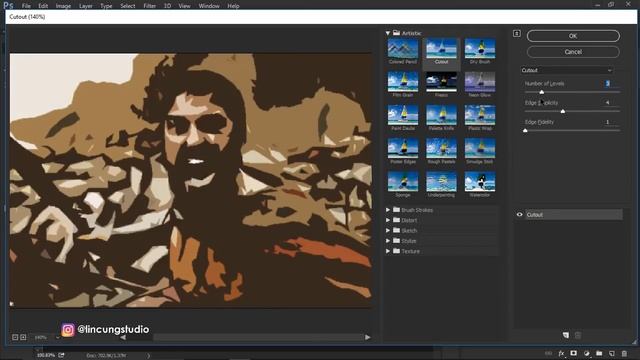Click the zoom in plus button
This screenshot has height=360, width=640.
[x=23, y=337]
